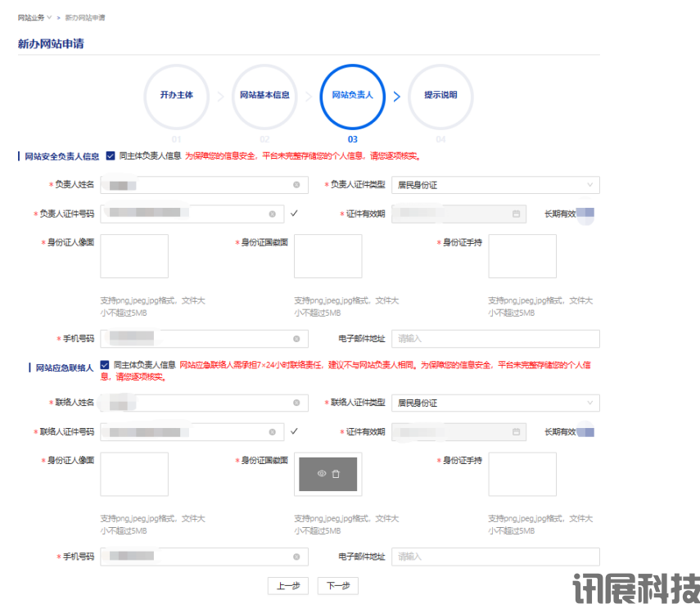The image size is (700, 604).
Task: Focus the 联络人姓名 input field
Action: (x=204, y=403)
